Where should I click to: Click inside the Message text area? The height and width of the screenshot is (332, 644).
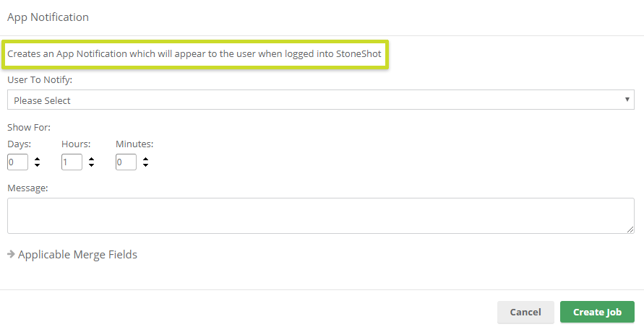tap(320, 216)
